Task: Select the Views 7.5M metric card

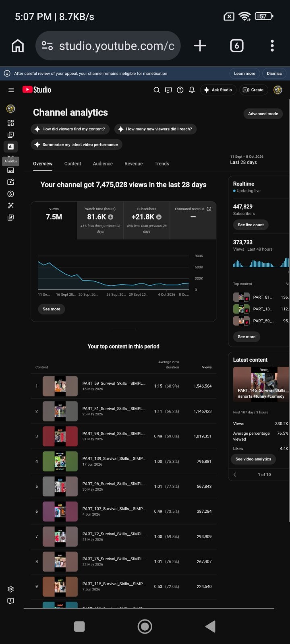Action: point(54,221)
